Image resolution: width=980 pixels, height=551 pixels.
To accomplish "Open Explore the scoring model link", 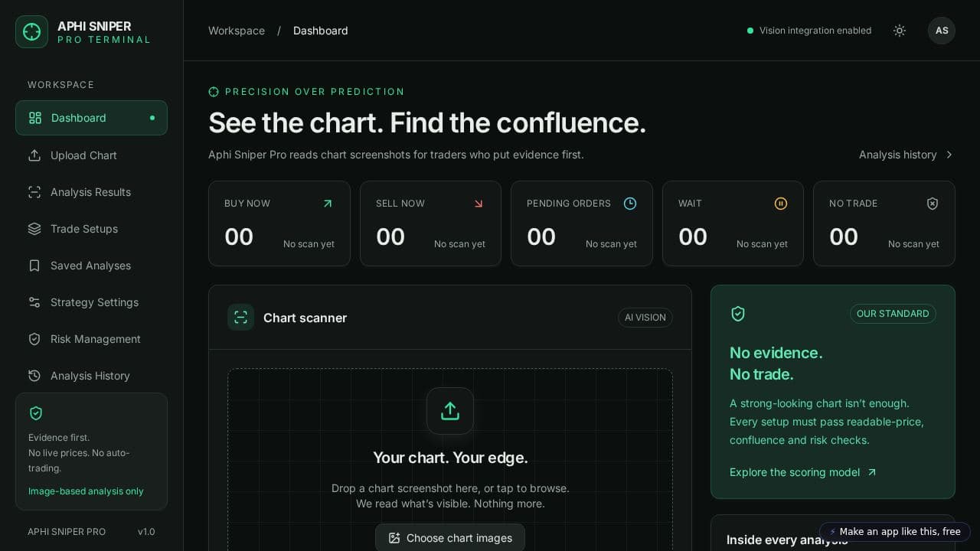I will click(x=803, y=472).
